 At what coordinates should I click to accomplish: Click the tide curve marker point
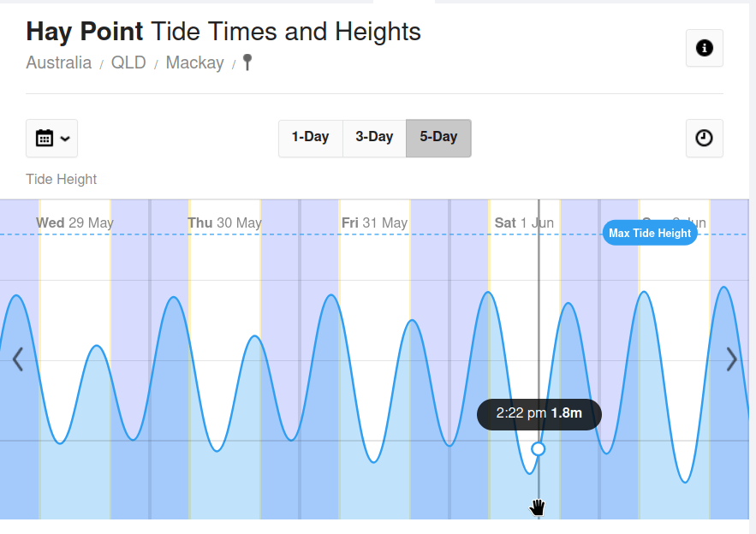click(x=539, y=448)
